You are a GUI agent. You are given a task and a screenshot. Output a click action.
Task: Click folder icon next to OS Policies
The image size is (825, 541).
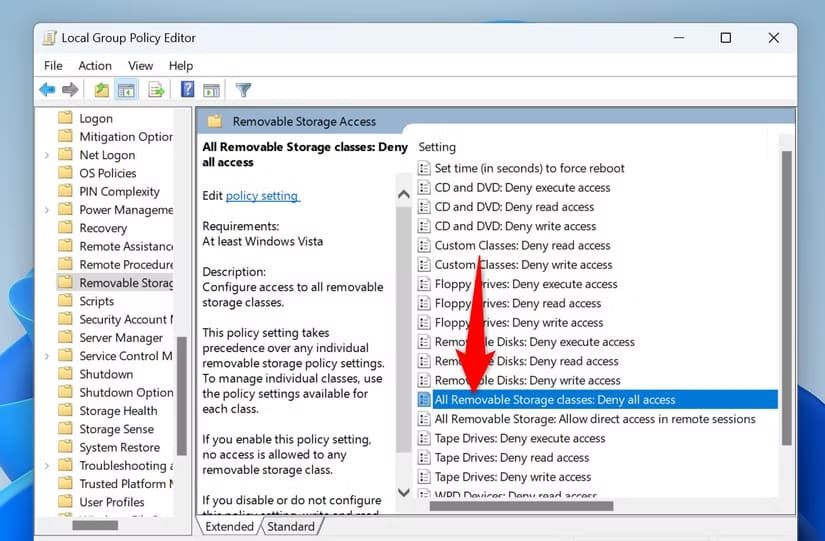65,173
